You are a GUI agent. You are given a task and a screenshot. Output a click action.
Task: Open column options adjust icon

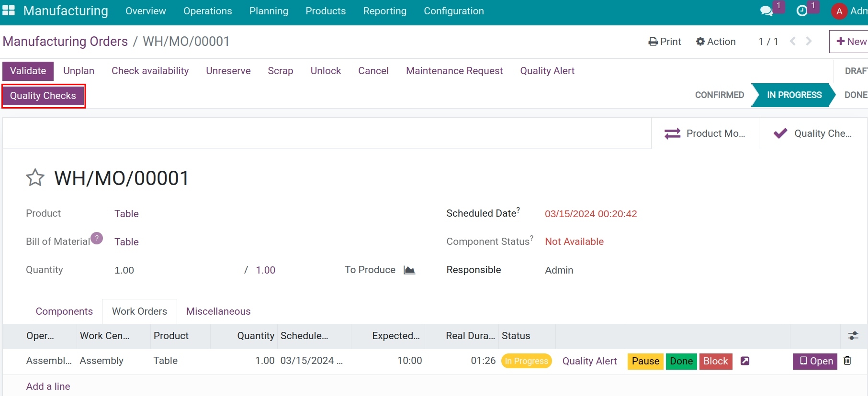tap(853, 336)
